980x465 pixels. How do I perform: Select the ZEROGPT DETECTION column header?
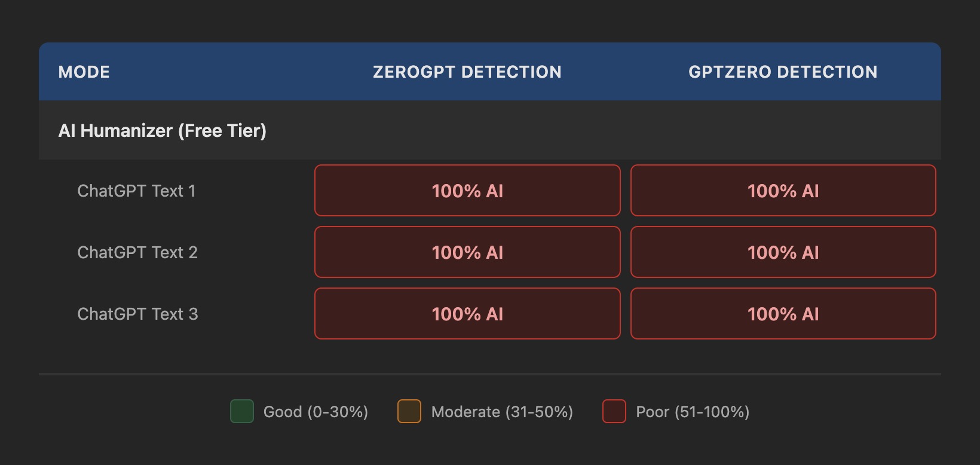[x=467, y=72]
